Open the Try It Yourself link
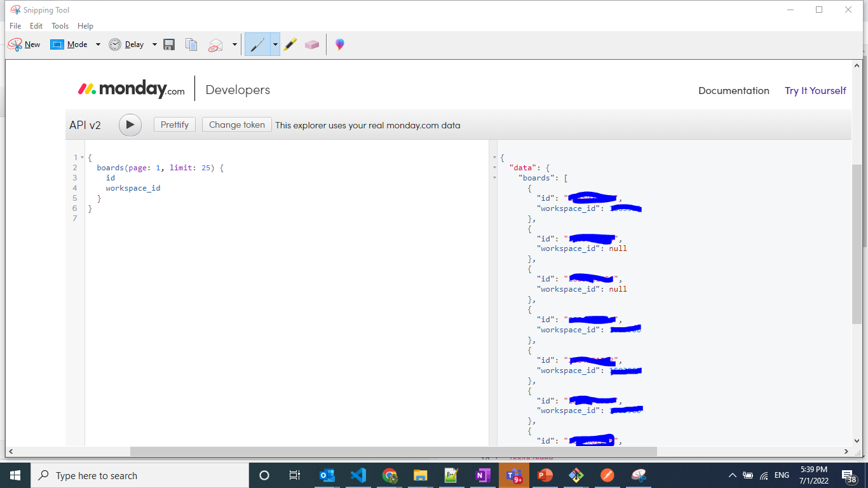Viewport: 868px width, 488px height. [x=815, y=91]
